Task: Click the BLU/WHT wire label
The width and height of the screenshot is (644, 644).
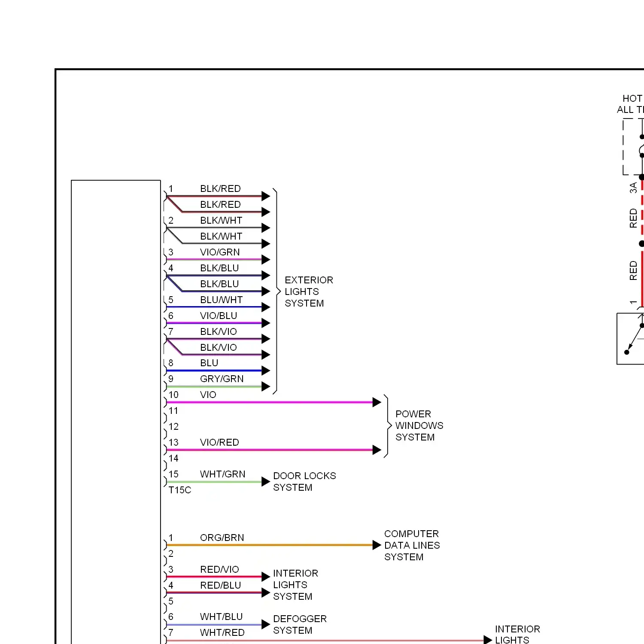Action: point(221,300)
